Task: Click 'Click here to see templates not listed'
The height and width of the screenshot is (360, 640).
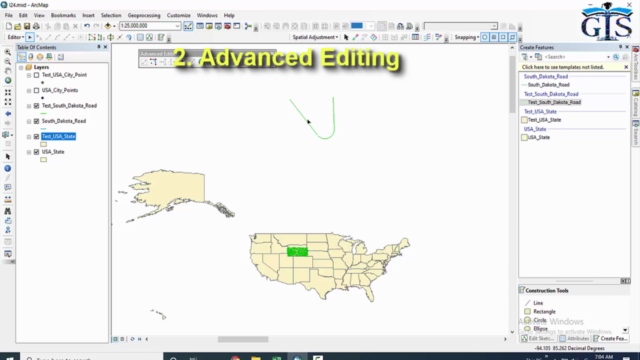Action: (562, 67)
